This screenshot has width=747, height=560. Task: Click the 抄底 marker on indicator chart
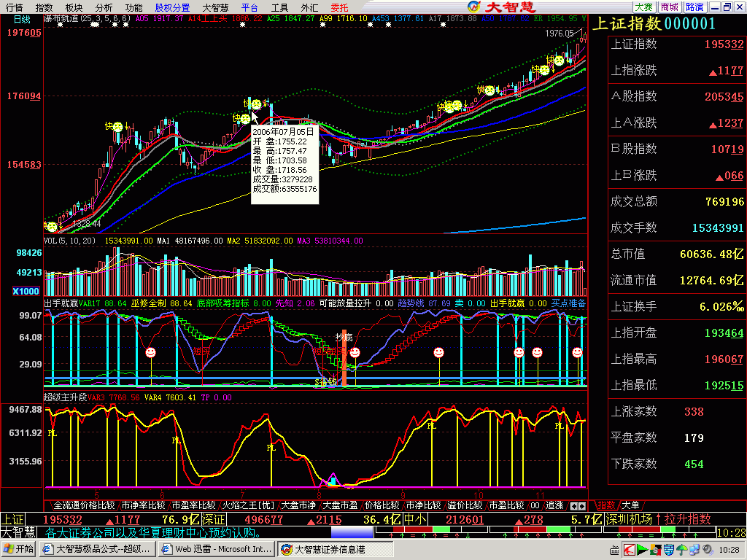(344, 337)
